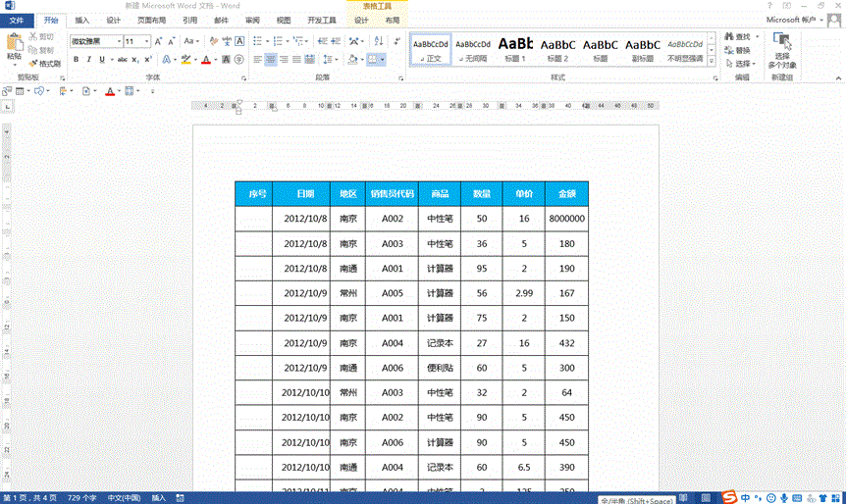Select the Format Painter (格式刷) tool

point(44,63)
